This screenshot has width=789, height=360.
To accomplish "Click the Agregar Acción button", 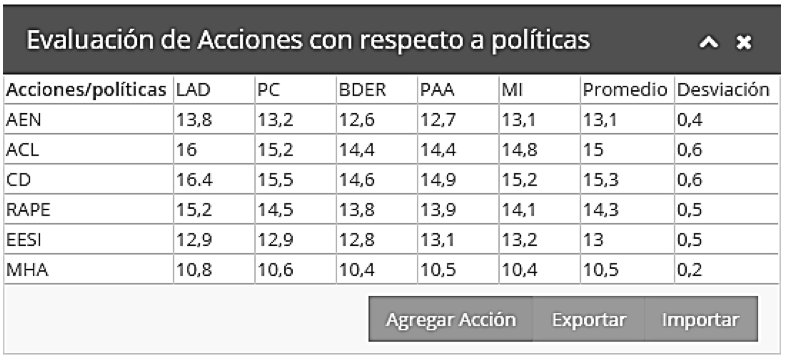I will coord(451,319).
